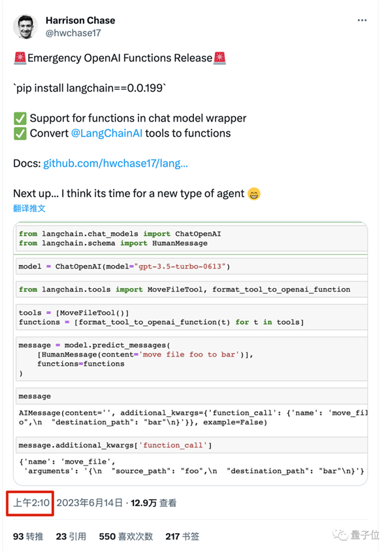Screen dimensions: 392x552
Task: Click the 217 书签 bookmarks count
Action: (182, 536)
